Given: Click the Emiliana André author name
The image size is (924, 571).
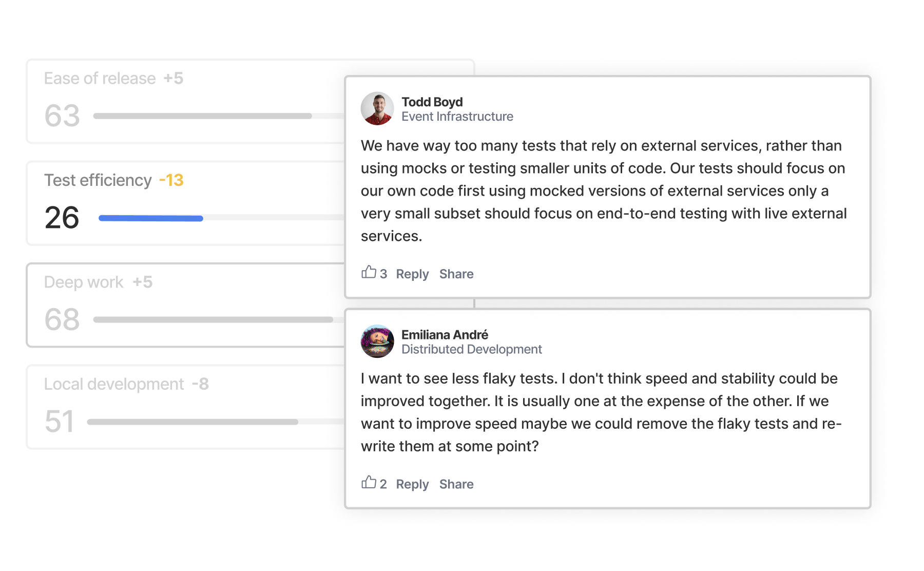Looking at the screenshot, I should [445, 335].
